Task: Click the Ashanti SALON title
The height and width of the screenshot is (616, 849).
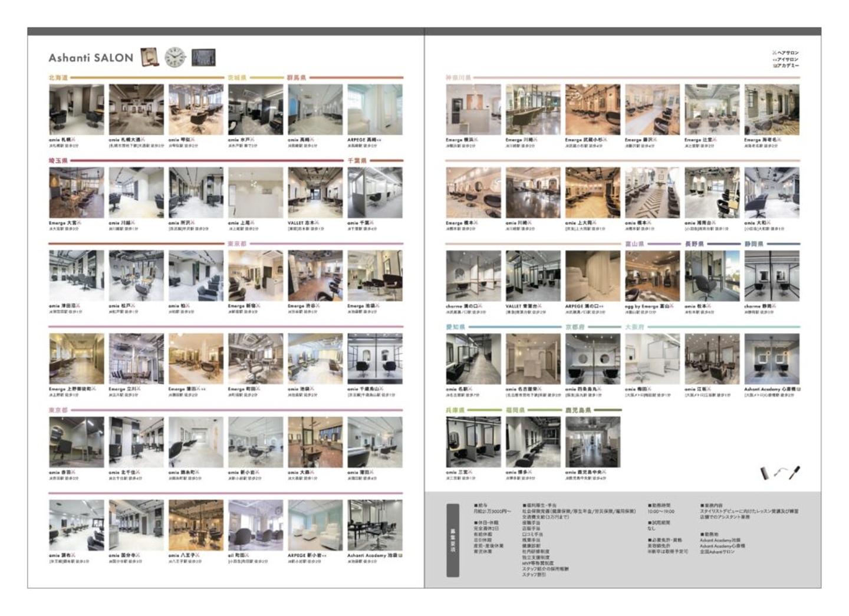Action: (x=91, y=58)
